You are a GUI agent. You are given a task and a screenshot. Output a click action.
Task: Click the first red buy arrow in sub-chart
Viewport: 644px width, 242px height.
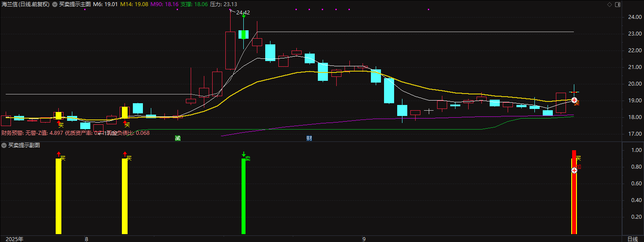(x=58, y=154)
